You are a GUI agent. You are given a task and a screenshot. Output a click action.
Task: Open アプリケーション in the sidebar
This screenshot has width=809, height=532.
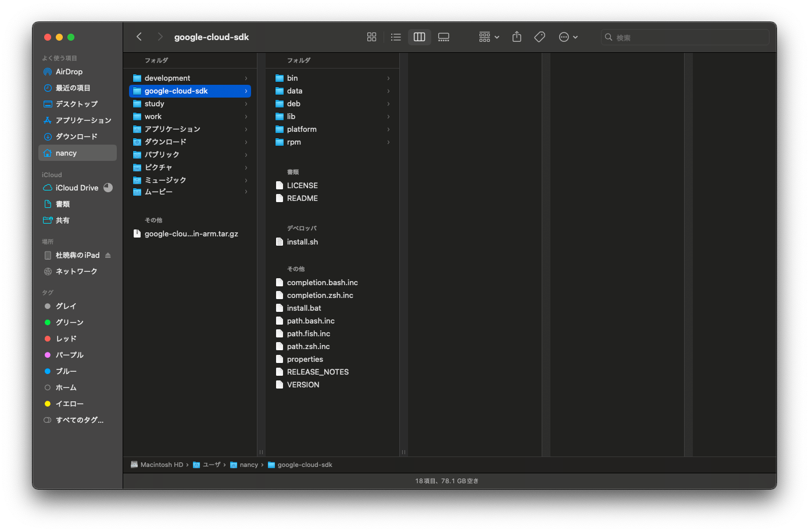(77, 121)
